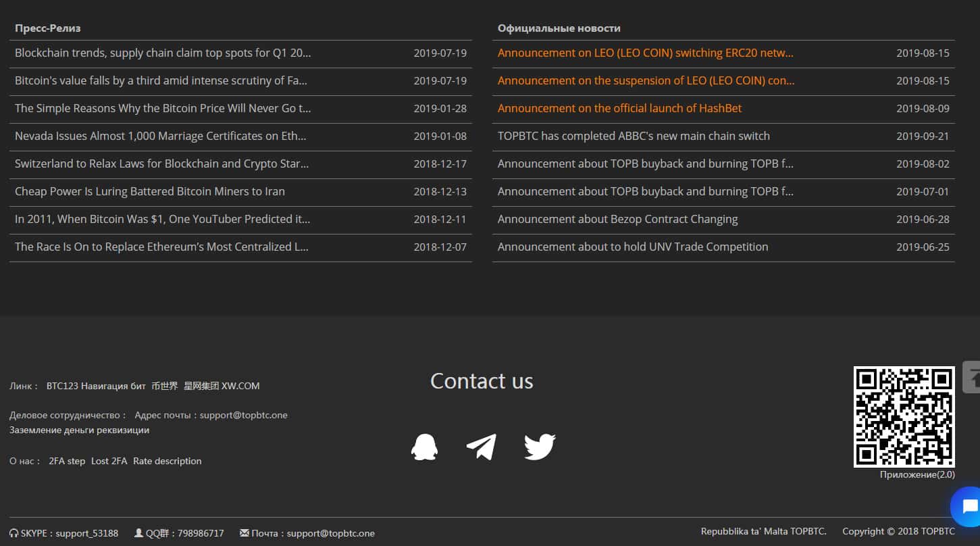980x546 pixels.
Task: Click the Twitter bird icon
Action: click(x=540, y=447)
